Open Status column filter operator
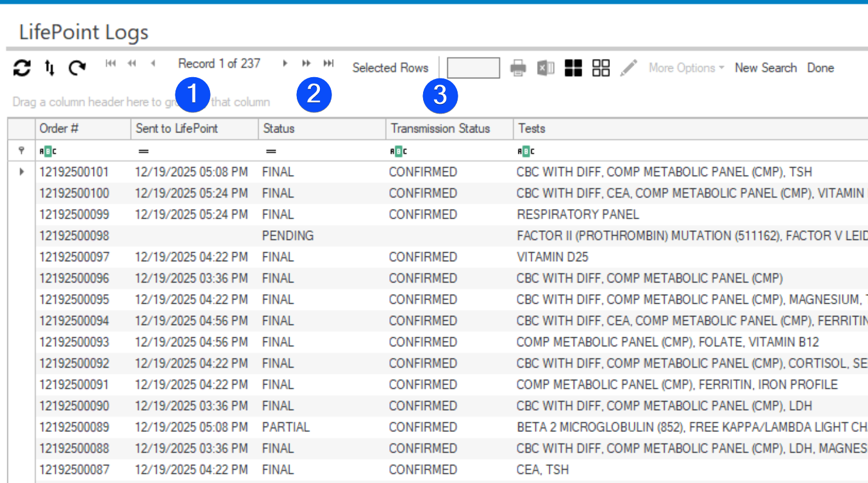Image resolution: width=868 pixels, height=483 pixels. pyautogui.click(x=271, y=151)
